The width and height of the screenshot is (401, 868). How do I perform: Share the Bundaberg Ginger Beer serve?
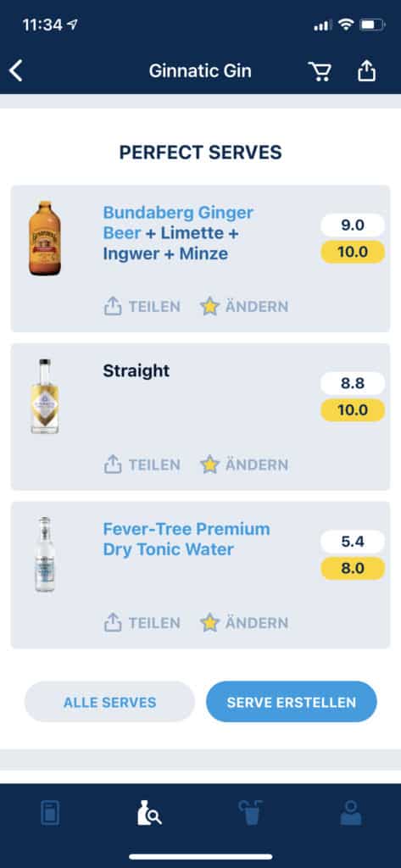[x=142, y=306]
